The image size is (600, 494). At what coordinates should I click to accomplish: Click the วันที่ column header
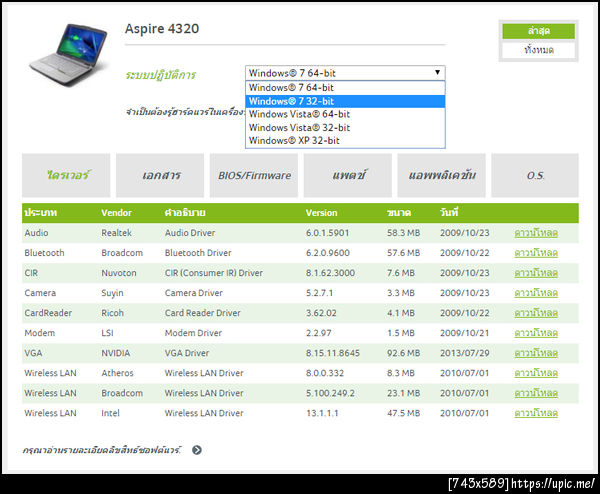[449, 212]
